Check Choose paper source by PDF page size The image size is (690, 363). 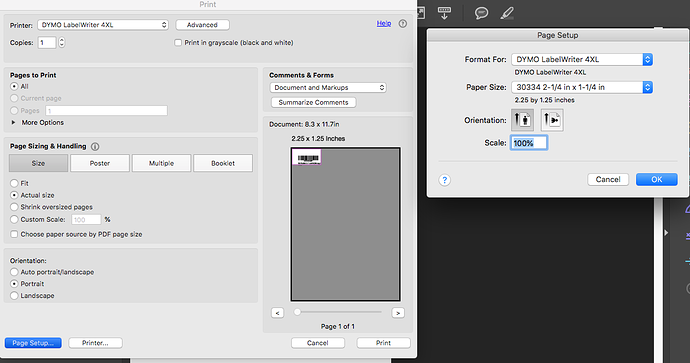(x=14, y=234)
